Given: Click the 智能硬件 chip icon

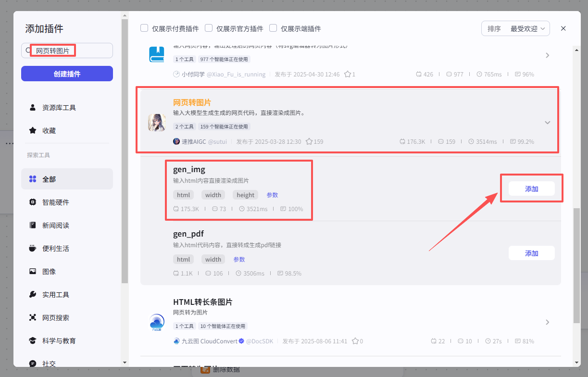Looking at the screenshot, I should 33,202.
